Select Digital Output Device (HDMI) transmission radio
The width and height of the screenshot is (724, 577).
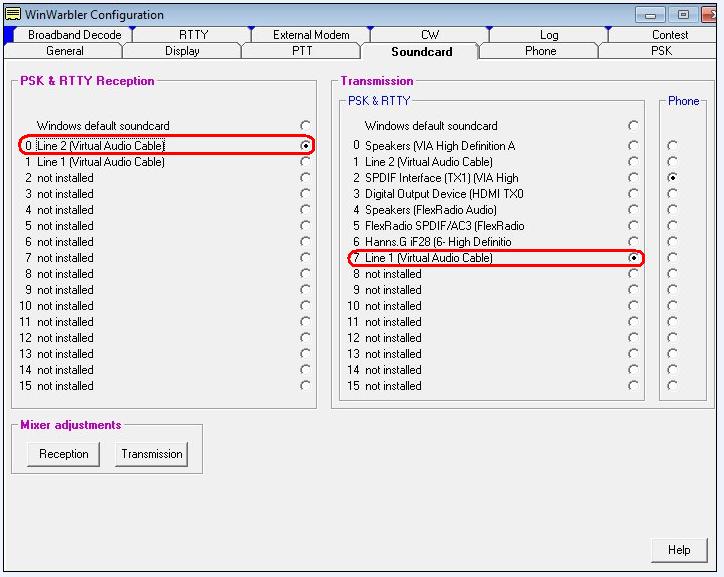tap(633, 194)
